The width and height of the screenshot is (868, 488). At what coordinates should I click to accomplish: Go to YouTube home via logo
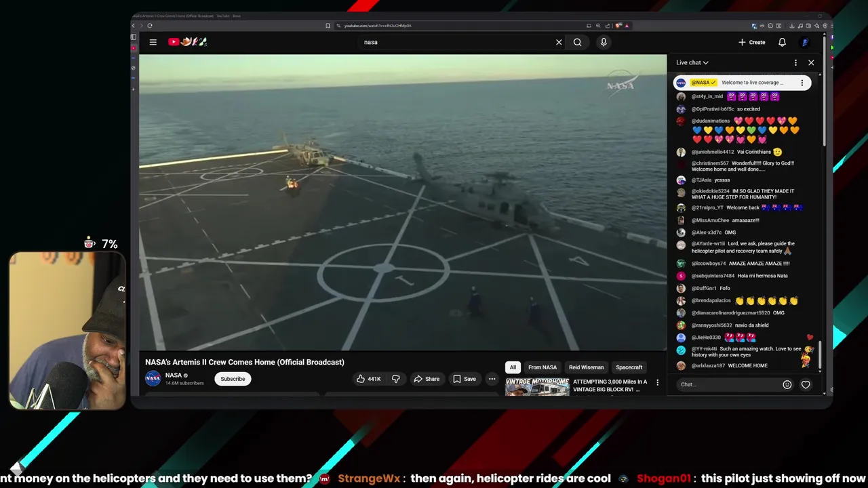tap(187, 42)
